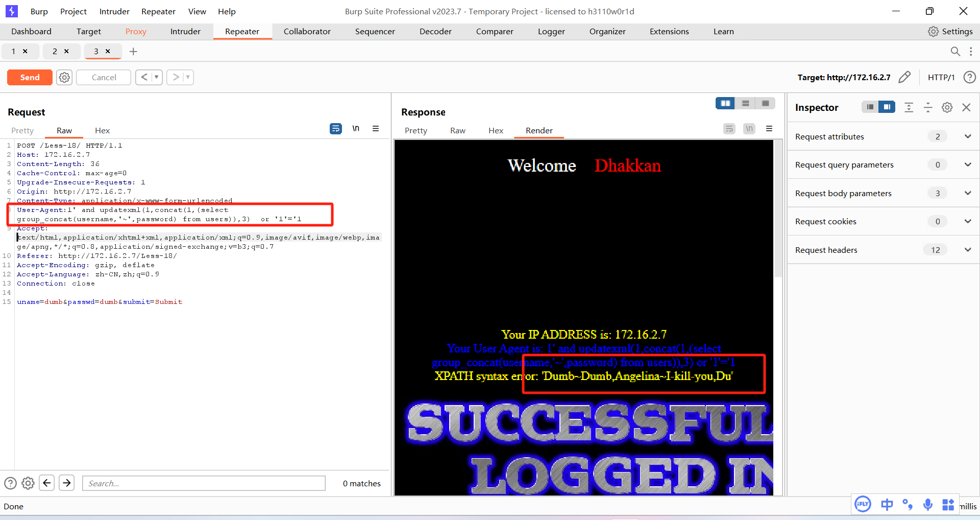Toggle word wrap in the Request editor
Screen dimensions: 980x520
[x=336, y=129]
